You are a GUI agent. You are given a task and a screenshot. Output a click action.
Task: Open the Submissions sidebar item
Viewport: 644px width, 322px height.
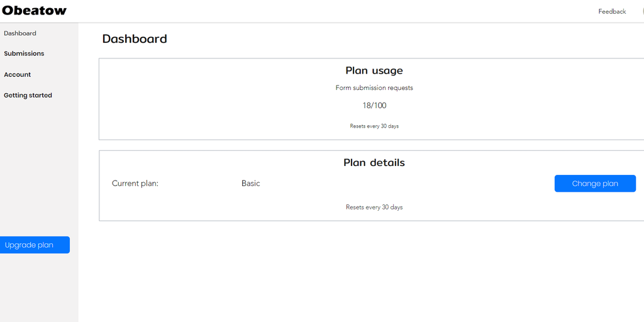click(24, 53)
